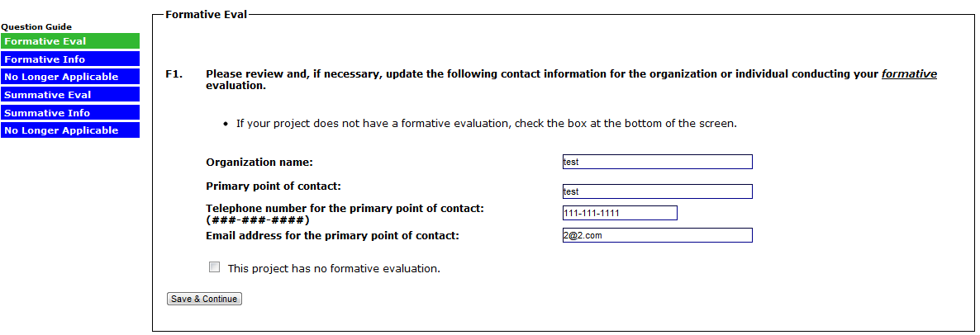Click the Question Guide heading

point(36,26)
